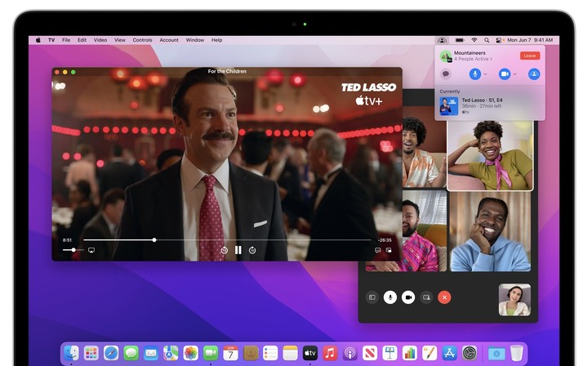Open AirPlay options in video player

[x=91, y=250]
